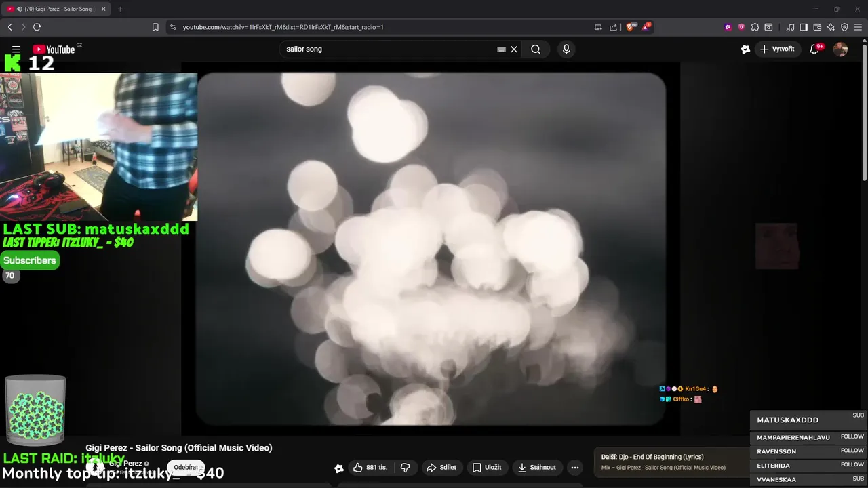Image resolution: width=868 pixels, height=488 pixels.
Task: Open the YouTube account avatar menu
Action: 840,49
